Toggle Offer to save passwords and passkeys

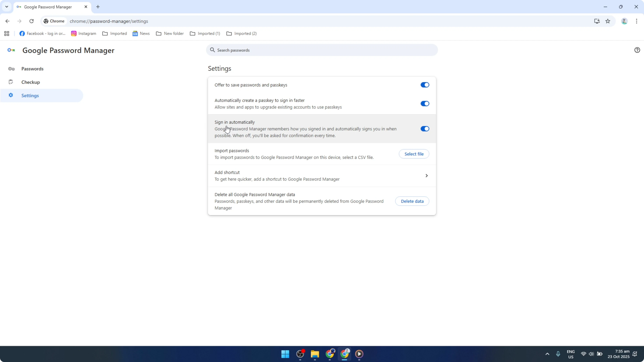[x=425, y=85]
